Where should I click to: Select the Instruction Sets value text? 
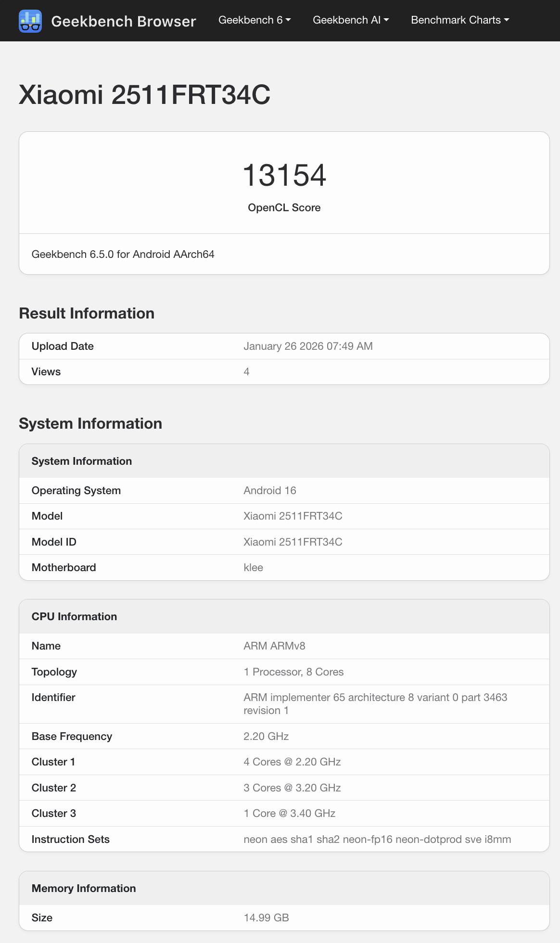377,840
